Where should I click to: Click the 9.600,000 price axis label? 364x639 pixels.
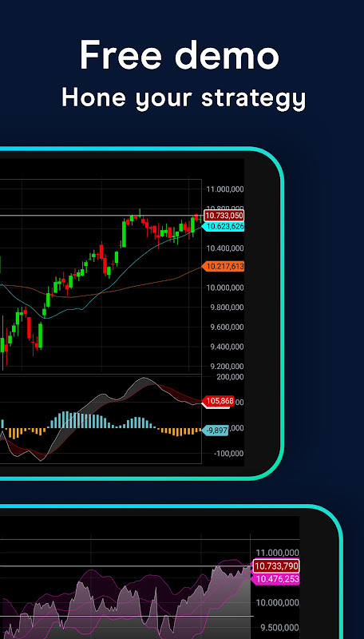tap(227, 327)
